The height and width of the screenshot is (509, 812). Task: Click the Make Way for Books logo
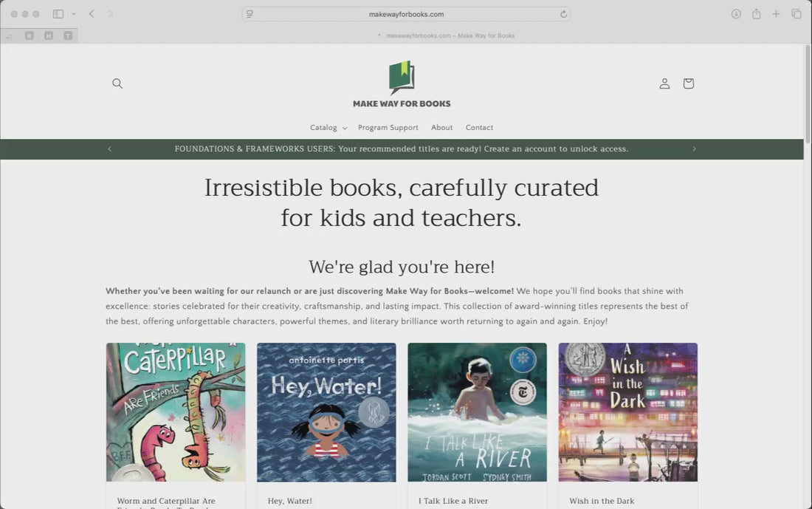402,84
